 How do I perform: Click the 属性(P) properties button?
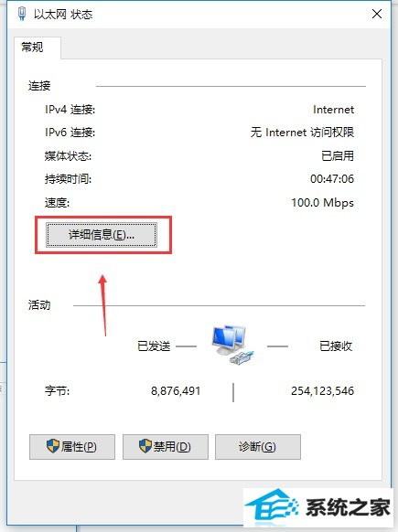coord(72,447)
